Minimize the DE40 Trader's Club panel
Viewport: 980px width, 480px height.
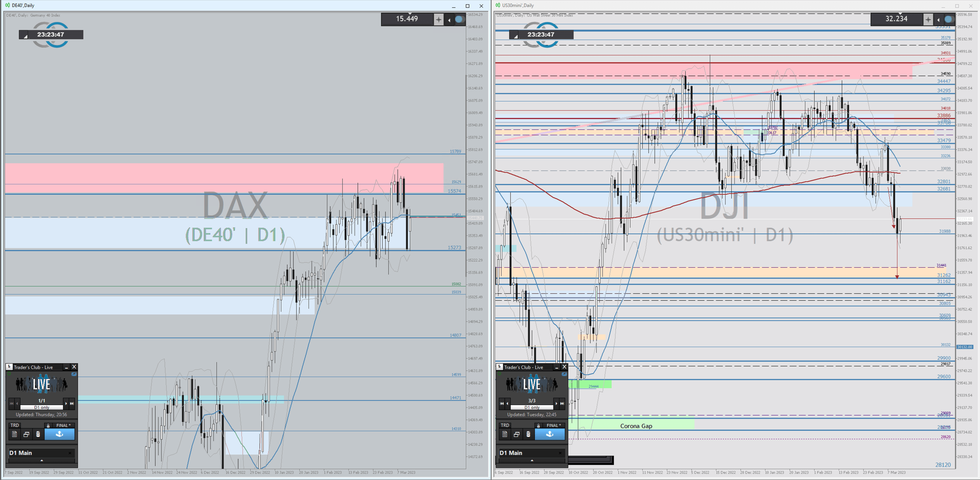[x=66, y=367]
